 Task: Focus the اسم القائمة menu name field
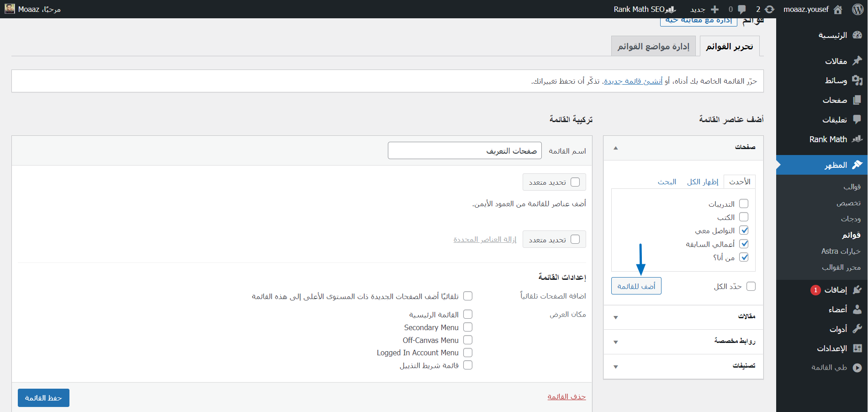point(465,150)
